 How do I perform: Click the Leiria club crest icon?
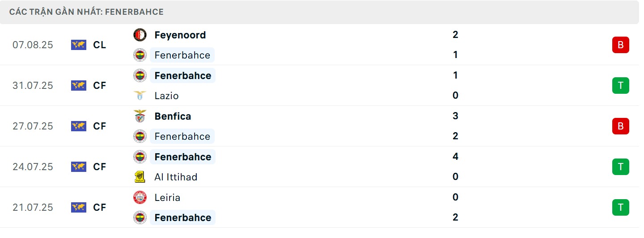tap(140, 197)
